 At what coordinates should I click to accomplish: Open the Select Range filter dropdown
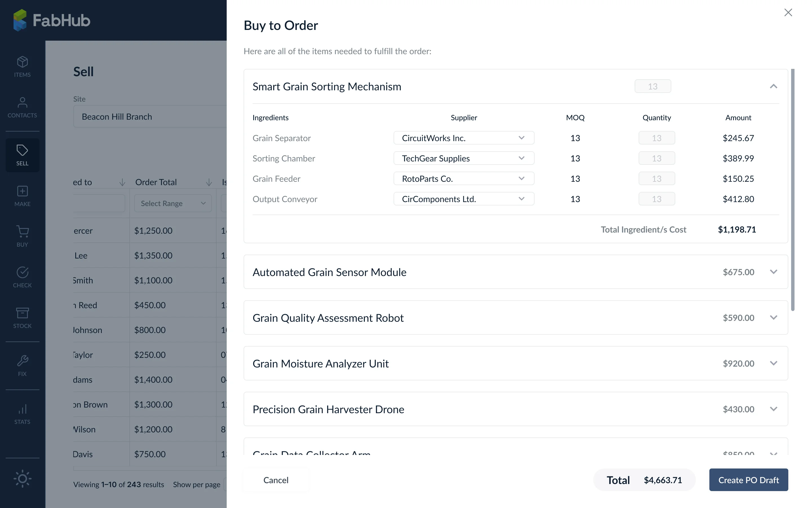click(173, 203)
